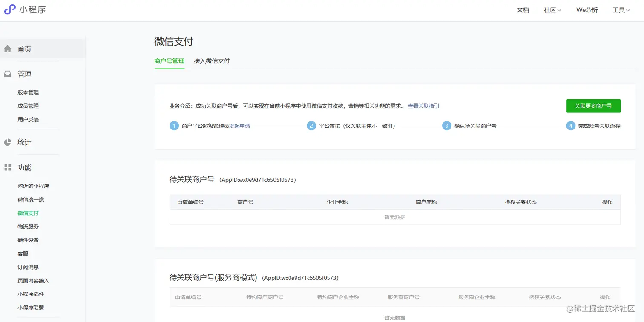Screen dimensions: 644x322
Task: Open 客服 in the sidebar
Action: click(23, 254)
